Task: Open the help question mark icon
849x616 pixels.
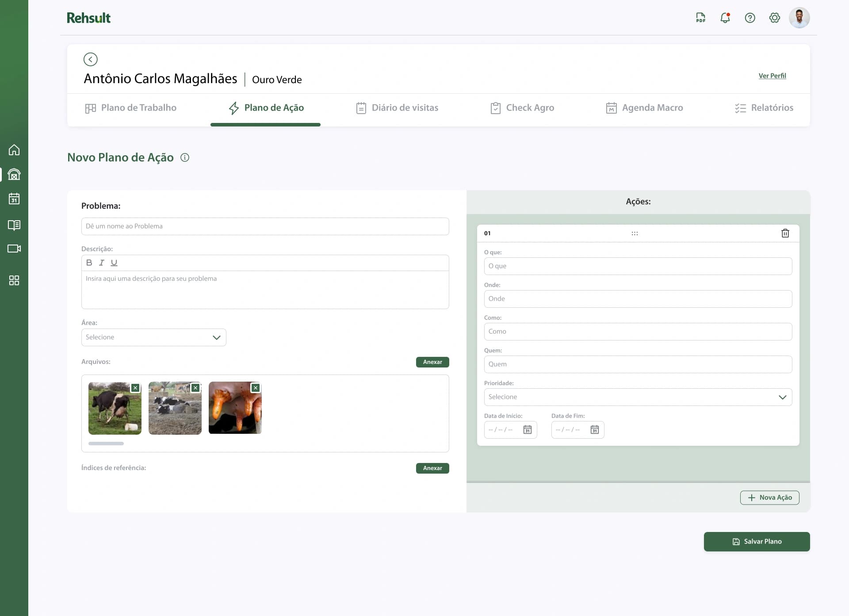Action: pos(750,18)
